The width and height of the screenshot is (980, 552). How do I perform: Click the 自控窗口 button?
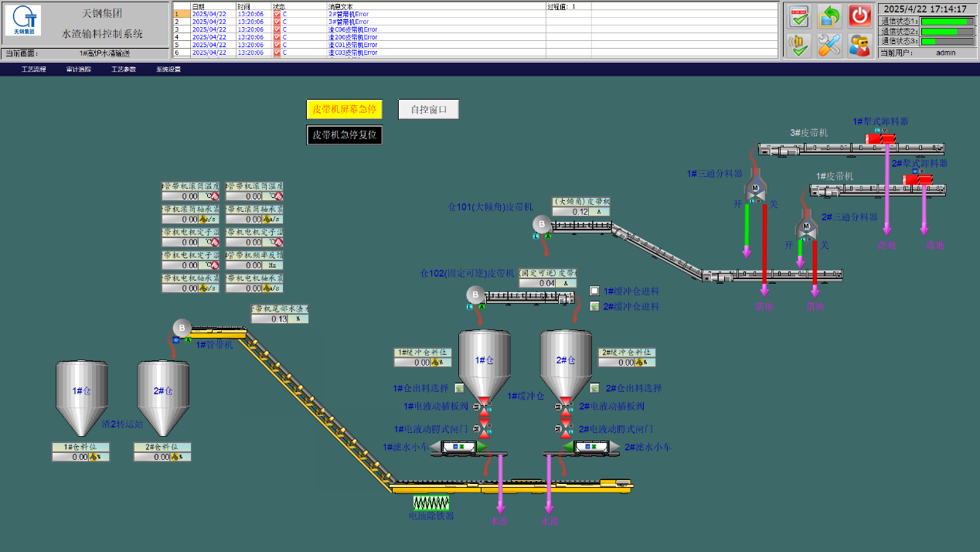point(428,110)
